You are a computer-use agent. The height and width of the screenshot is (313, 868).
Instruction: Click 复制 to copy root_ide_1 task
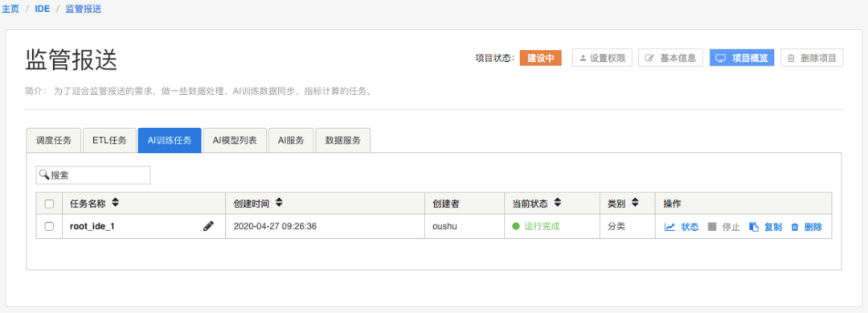[765, 227]
